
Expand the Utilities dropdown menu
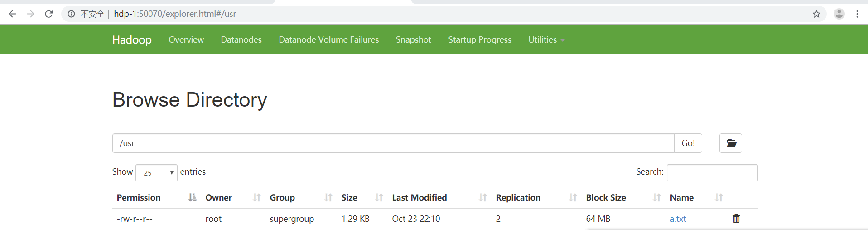coord(546,40)
